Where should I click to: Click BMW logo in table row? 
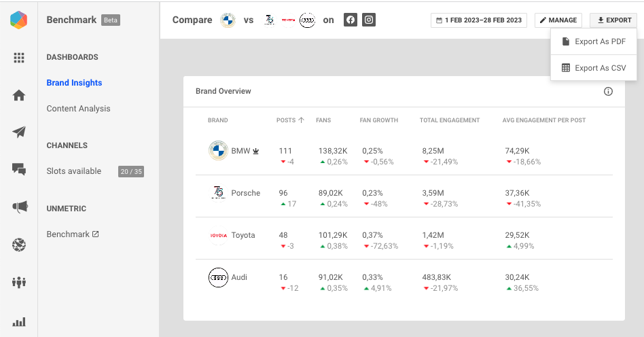click(218, 150)
